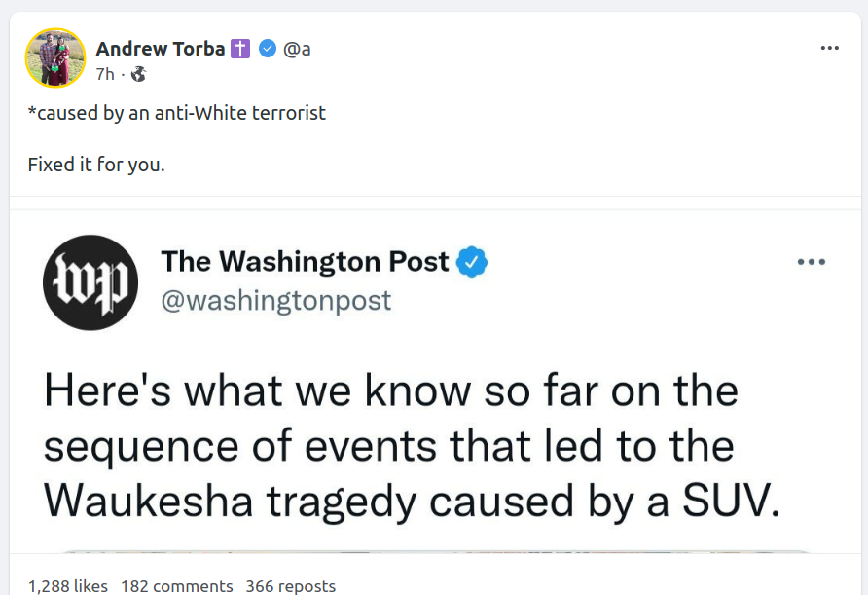The height and width of the screenshot is (595, 868).
Task: Open the post options three-dot menu
Action: 829,48
